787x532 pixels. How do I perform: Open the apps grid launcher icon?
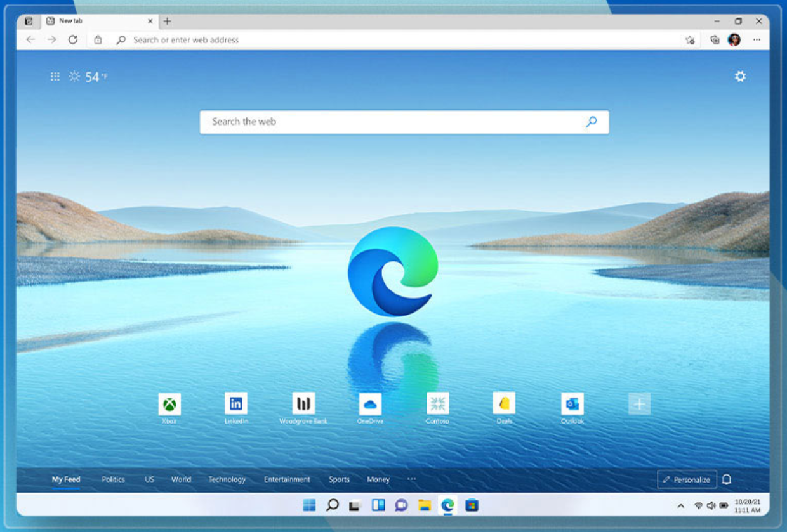pyautogui.click(x=55, y=77)
